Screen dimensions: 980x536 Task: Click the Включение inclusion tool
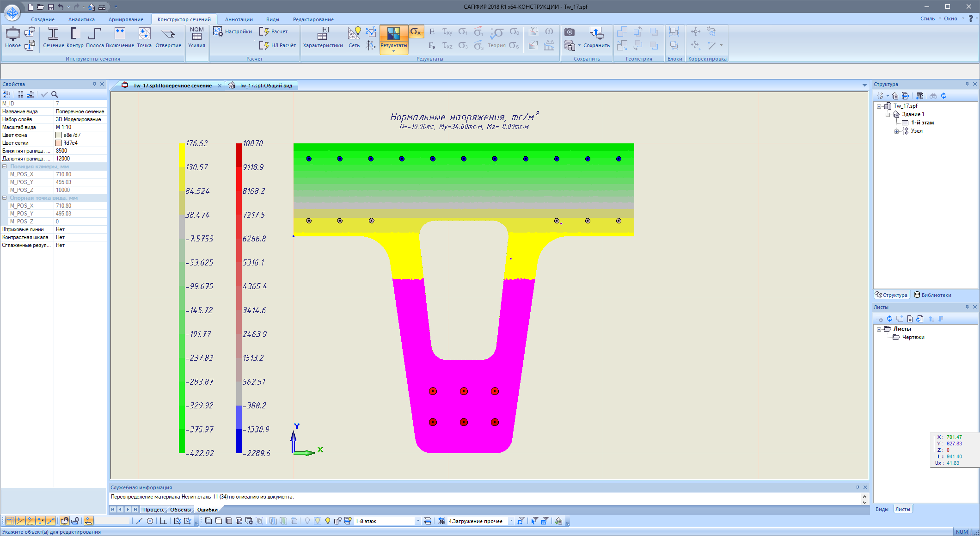tap(120, 37)
